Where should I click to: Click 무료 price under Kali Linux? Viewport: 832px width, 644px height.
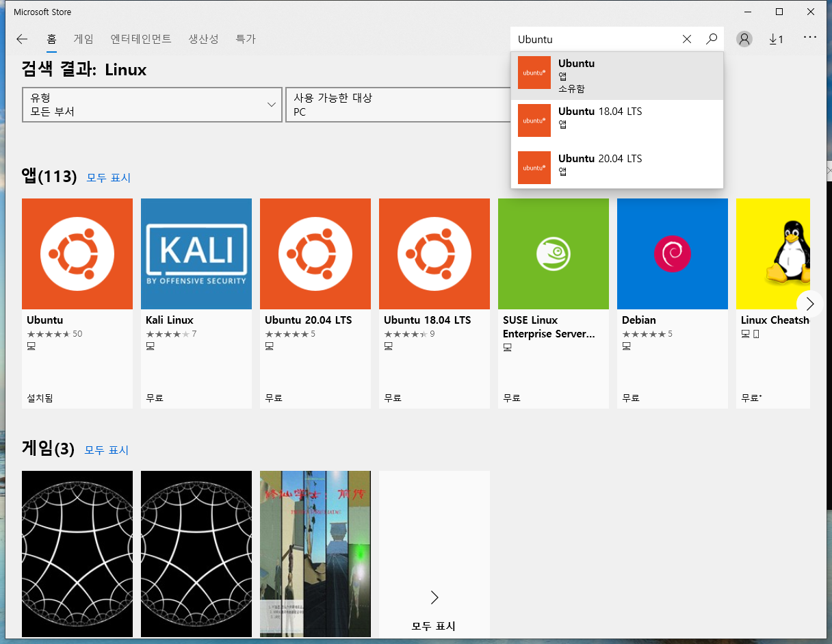[155, 398]
